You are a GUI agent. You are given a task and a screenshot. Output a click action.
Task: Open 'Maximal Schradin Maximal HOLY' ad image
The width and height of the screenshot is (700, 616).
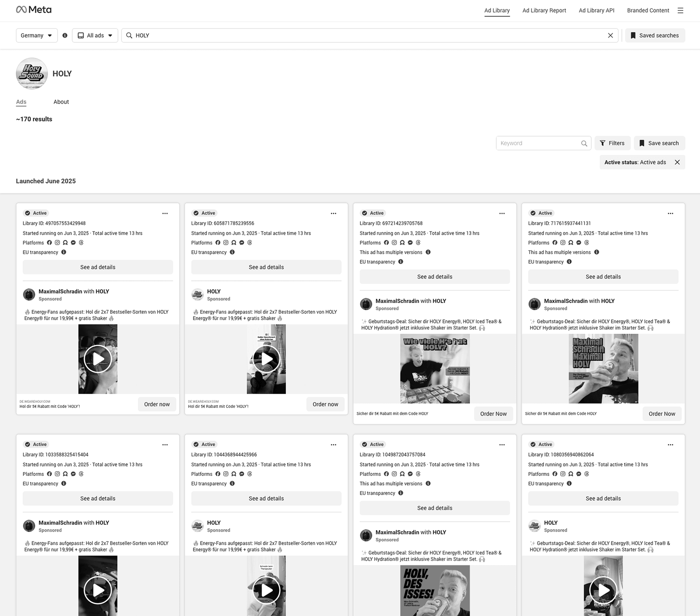603,368
